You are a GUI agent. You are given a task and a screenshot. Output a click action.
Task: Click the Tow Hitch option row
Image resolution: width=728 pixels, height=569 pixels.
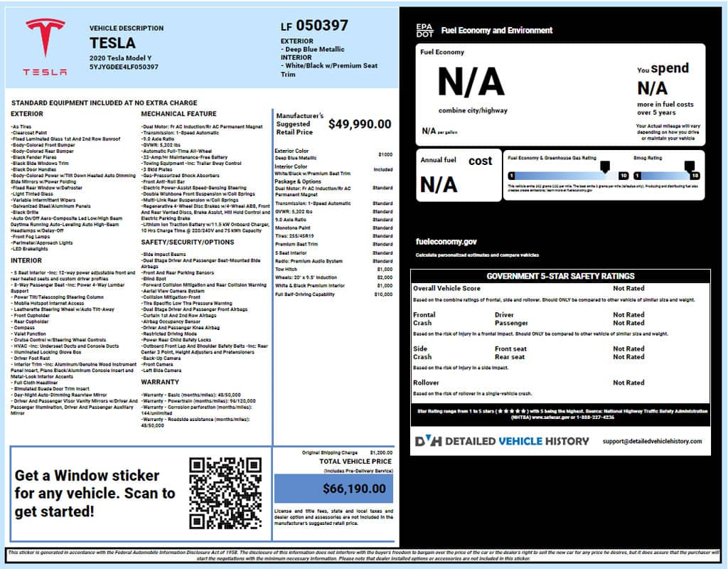tap(333, 270)
